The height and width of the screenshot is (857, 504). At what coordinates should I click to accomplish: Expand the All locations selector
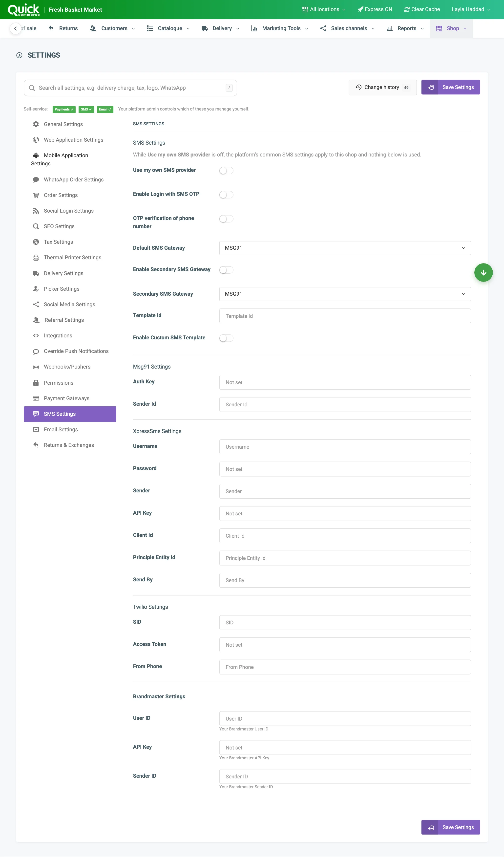coord(324,10)
